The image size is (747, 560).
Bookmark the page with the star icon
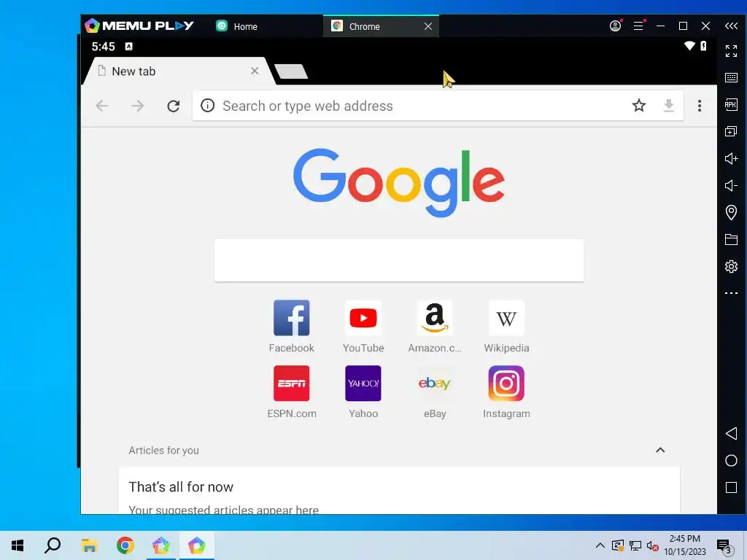[639, 105]
